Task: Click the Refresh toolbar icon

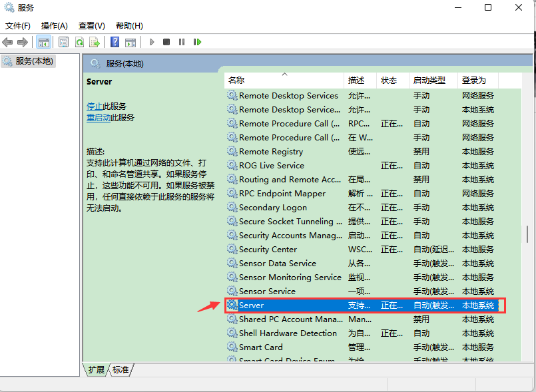Action: tap(79, 42)
